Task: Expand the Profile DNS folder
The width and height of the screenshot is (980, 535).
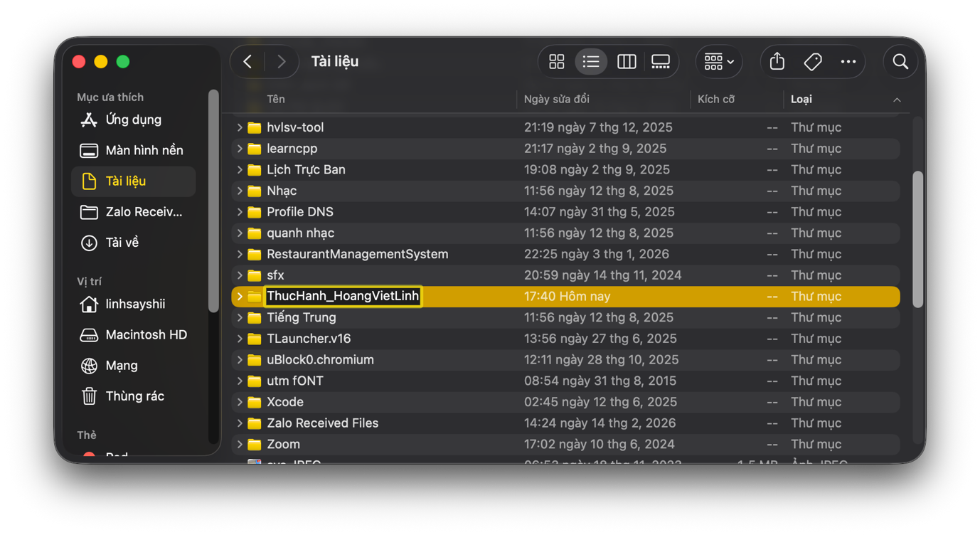Action: pyautogui.click(x=240, y=212)
